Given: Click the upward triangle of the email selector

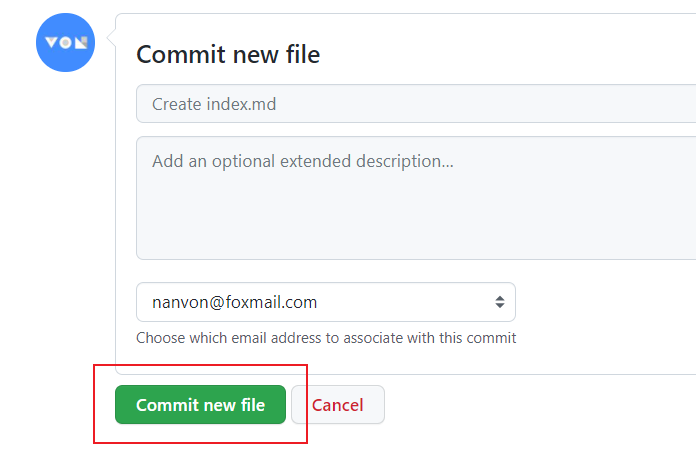Looking at the screenshot, I should [x=500, y=298].
